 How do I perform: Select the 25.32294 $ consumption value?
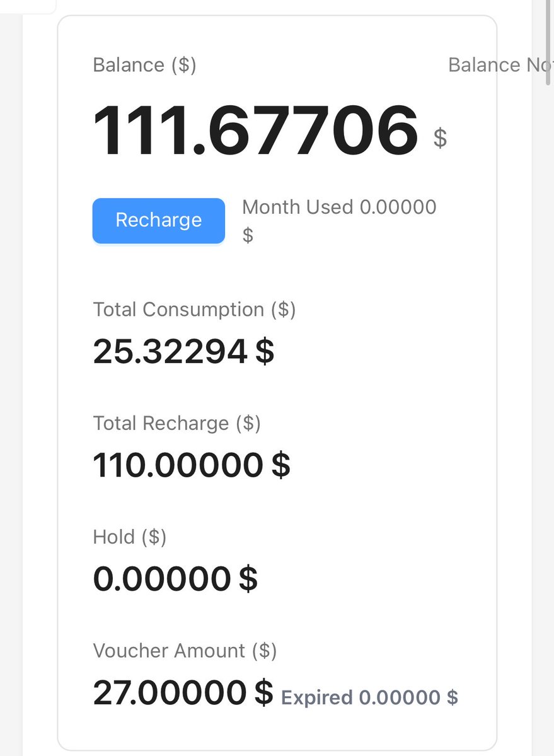tap(183, 351)
